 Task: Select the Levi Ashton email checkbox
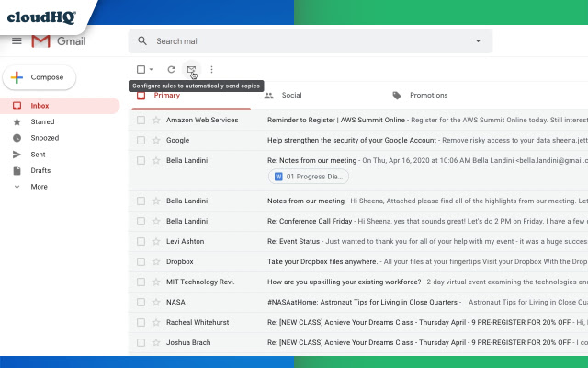(x=141, y=241)
